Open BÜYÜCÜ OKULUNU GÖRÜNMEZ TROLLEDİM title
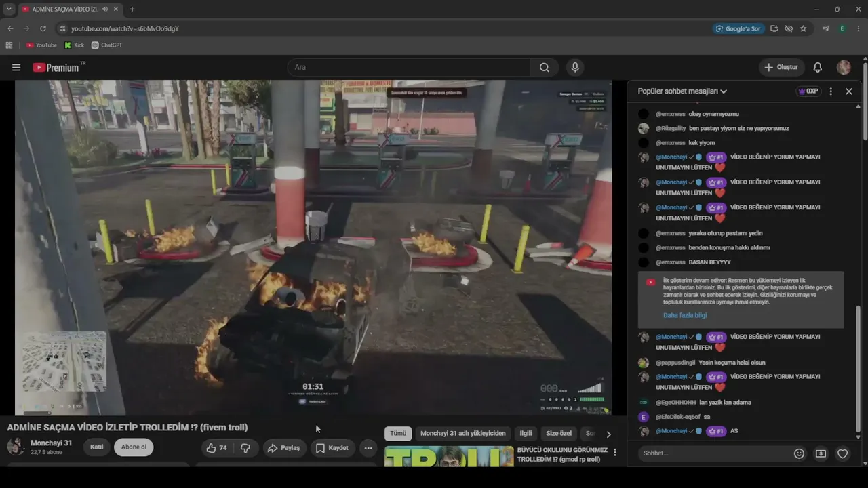868x488 pixels. pyautogui.click(x=562, y=455)
